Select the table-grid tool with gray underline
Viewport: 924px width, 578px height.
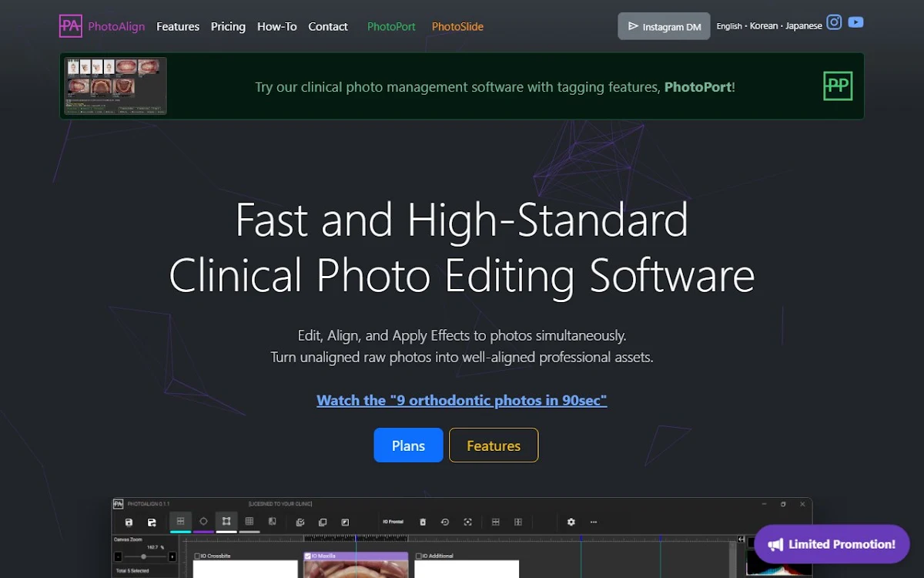click(x=249, y=522)
